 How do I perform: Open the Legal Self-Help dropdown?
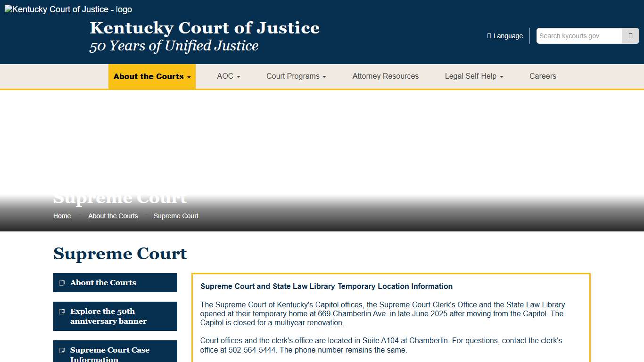[473, 76]
